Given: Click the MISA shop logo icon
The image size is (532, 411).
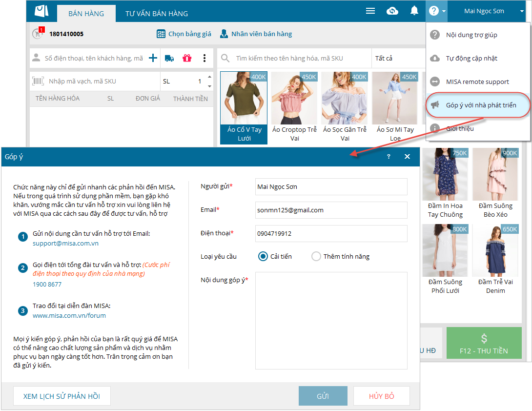Looking at the screenshot, I should pos(42,11).
